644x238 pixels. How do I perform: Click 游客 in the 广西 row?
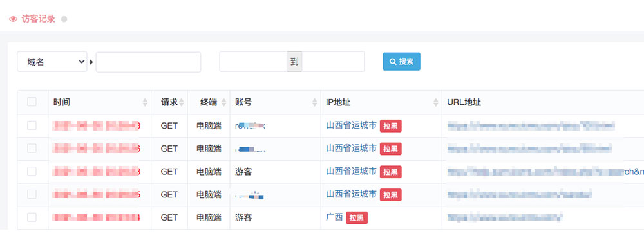tap(243, 218)
